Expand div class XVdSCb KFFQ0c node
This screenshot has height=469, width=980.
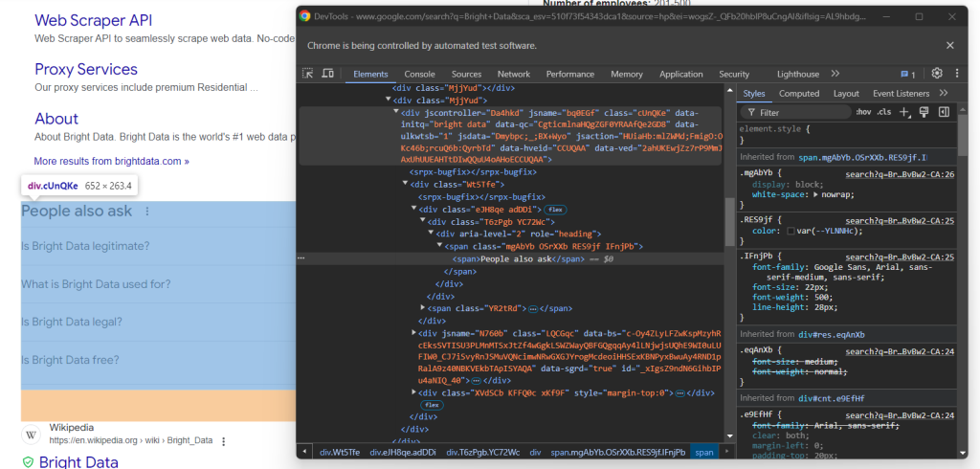[x=413, y=392]
